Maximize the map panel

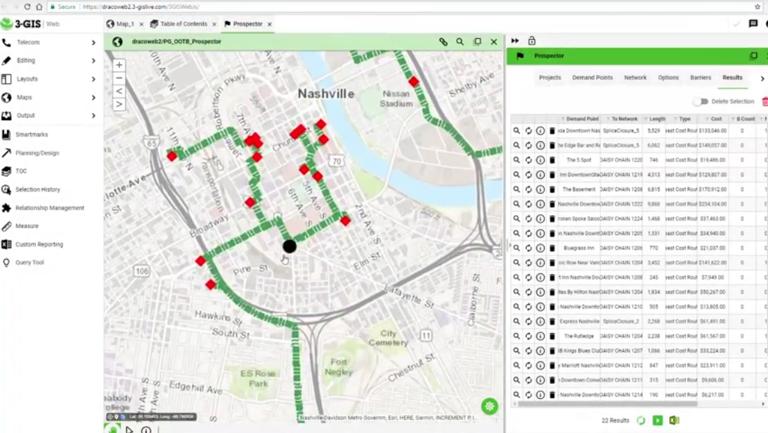point(477,42)
